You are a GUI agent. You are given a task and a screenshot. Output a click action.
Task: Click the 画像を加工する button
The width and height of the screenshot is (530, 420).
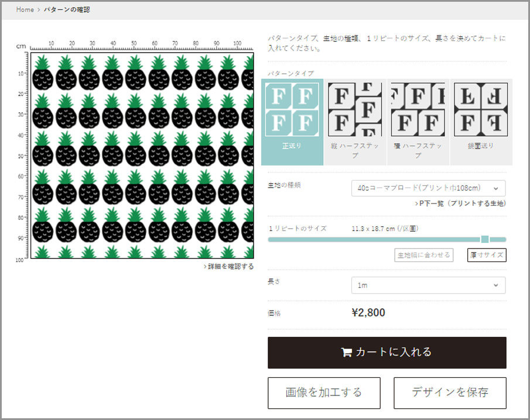point(324,393)
